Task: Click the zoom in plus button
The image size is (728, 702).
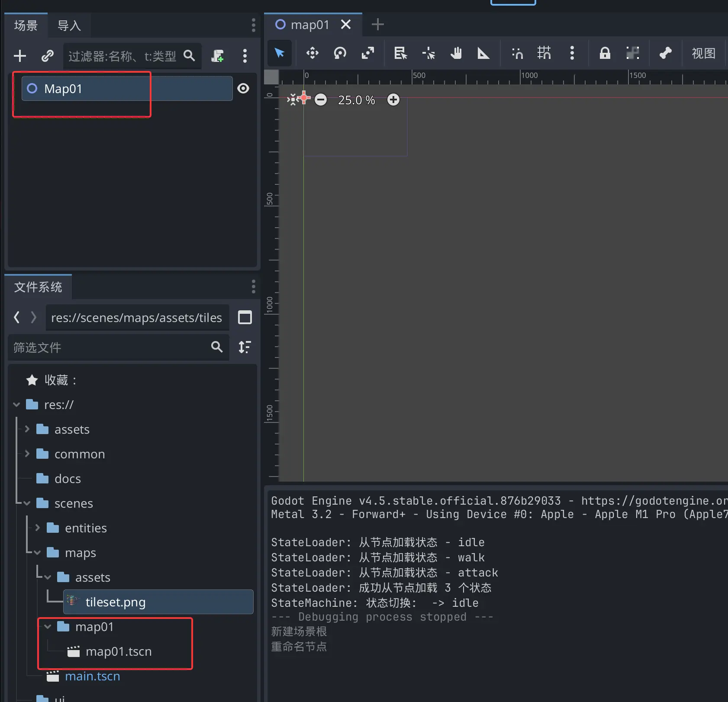Action: (x=393, y=100)
